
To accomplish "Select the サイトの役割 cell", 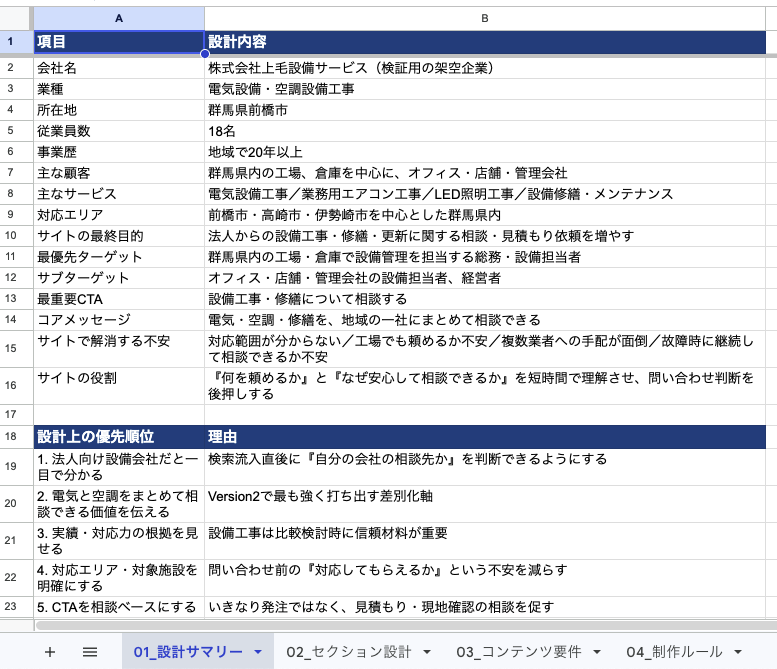I will pyautogui.click(x=119, y=386).
